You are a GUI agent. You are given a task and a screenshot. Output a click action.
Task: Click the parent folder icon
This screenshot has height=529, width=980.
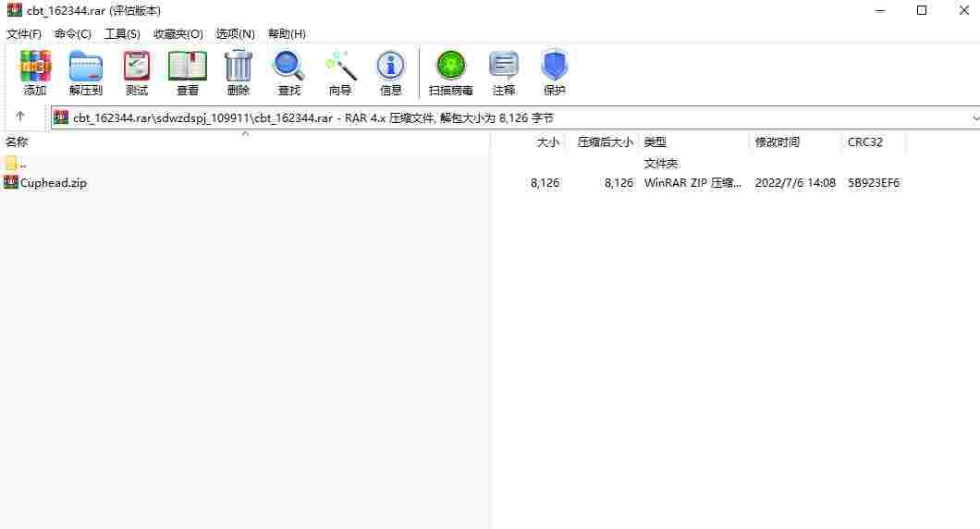[10, 164]
